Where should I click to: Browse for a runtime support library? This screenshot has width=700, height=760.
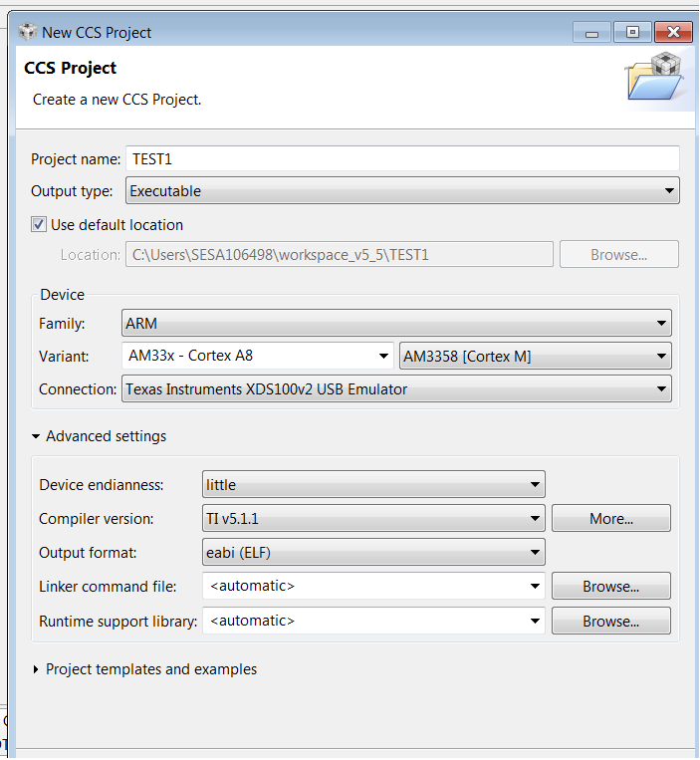tap(610, 621)
